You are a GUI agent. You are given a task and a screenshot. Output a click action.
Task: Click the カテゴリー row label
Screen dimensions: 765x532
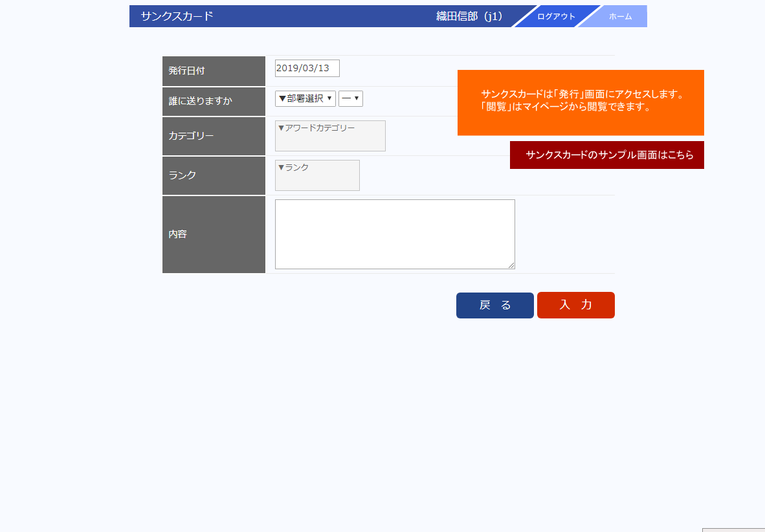214,136
